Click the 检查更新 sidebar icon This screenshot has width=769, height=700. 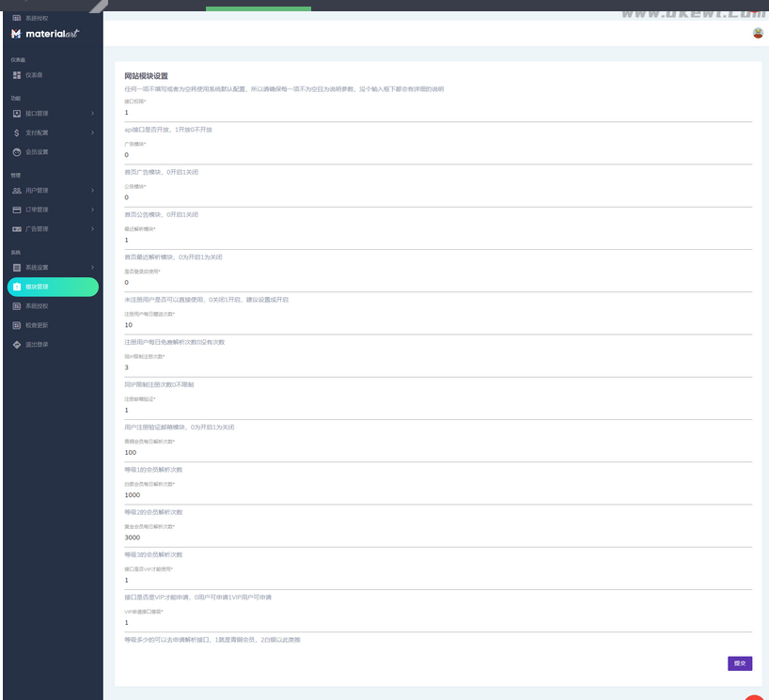[x=17, y=325]
